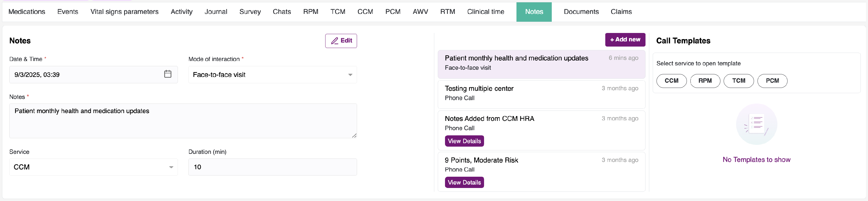Click the Notes text area

click(x=183, y=121)
